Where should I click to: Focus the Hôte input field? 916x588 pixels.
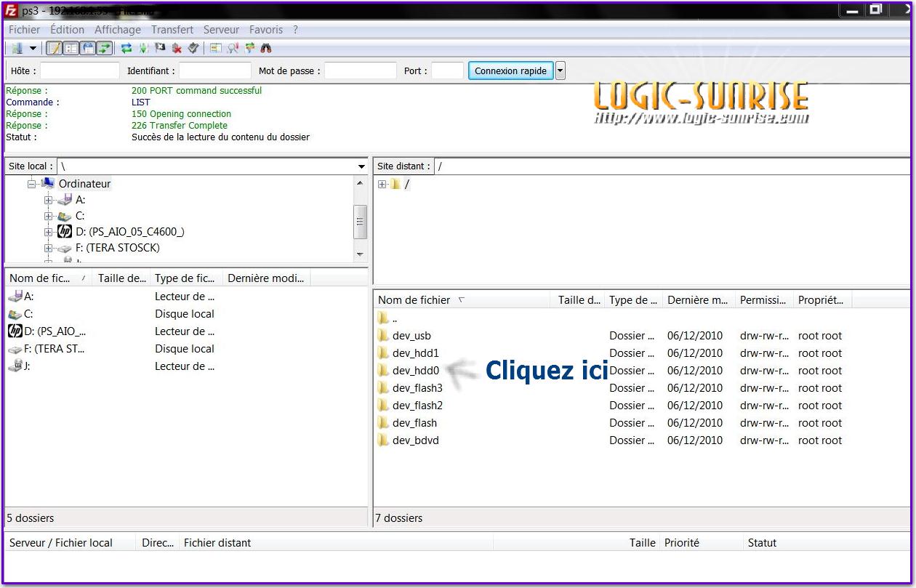(80, 71)
